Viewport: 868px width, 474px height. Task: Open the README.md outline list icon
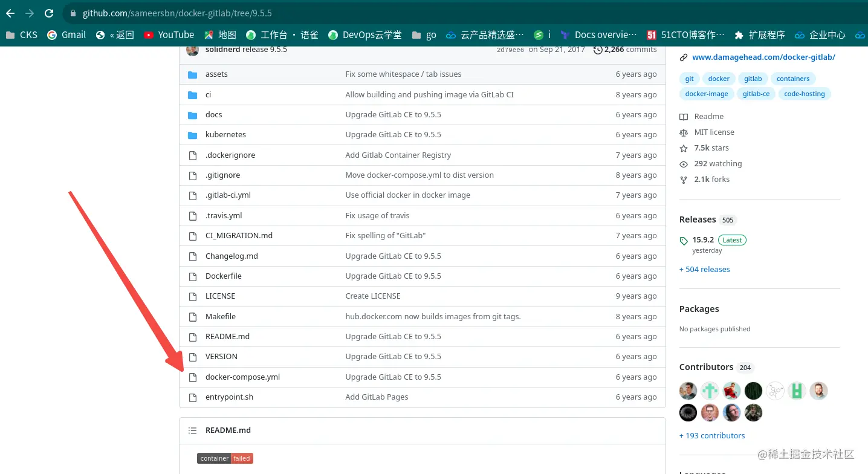193,430
